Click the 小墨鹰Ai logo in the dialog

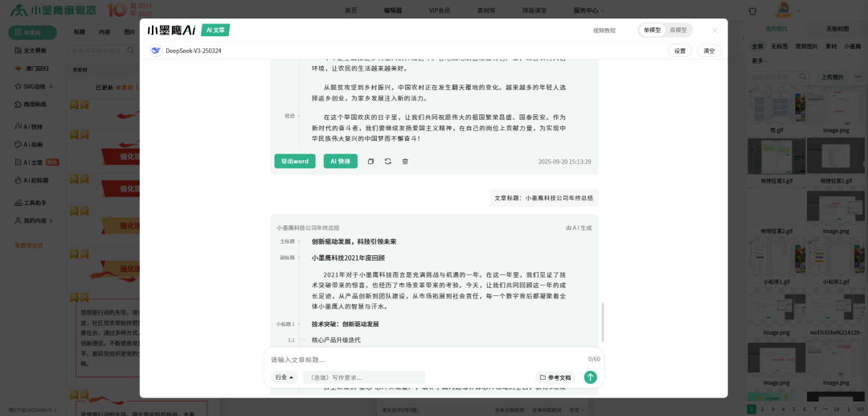coord(172,30)
